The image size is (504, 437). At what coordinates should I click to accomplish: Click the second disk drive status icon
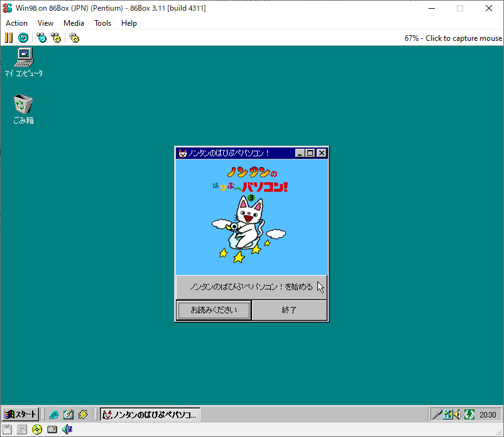[22, 429]
